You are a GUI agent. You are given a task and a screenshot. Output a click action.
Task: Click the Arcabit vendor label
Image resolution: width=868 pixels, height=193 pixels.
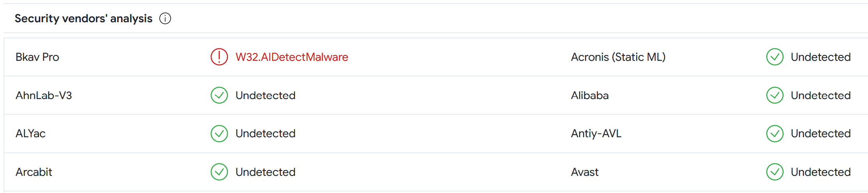tap(34, 172)
